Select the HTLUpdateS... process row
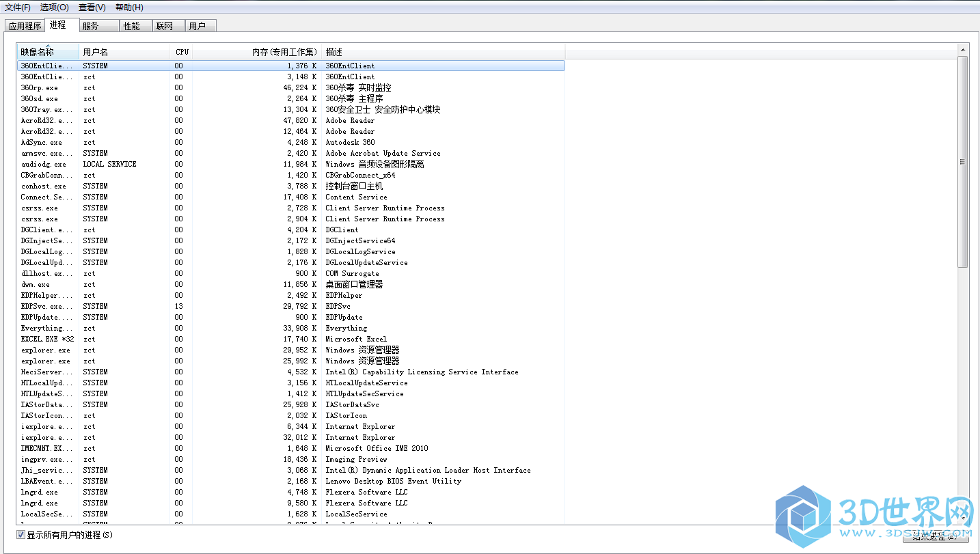The width and height of the screenshot is (980, 554). [x=291, y=393]
